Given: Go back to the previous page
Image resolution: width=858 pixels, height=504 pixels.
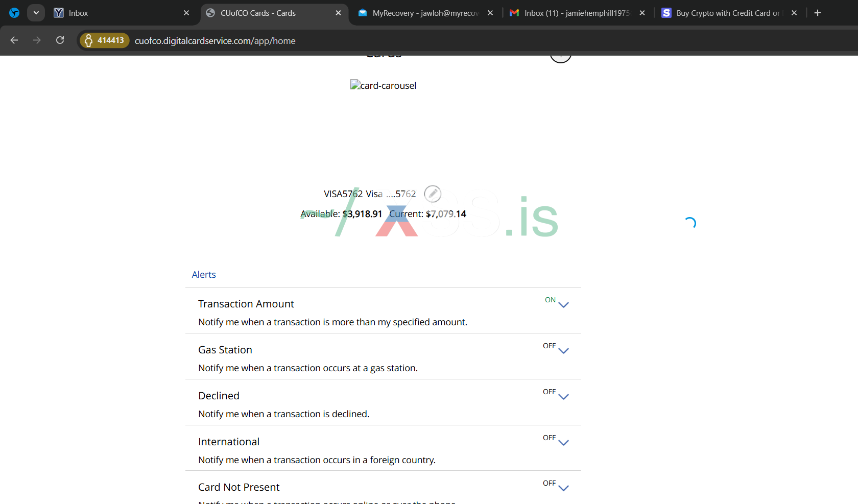Looking at the screenshot, I should click(x=14, y=40).
